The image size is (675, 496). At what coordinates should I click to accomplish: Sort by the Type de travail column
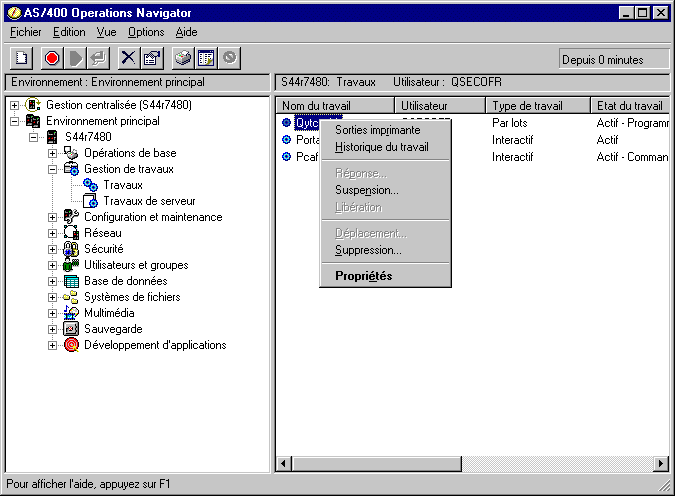point(538,105)
